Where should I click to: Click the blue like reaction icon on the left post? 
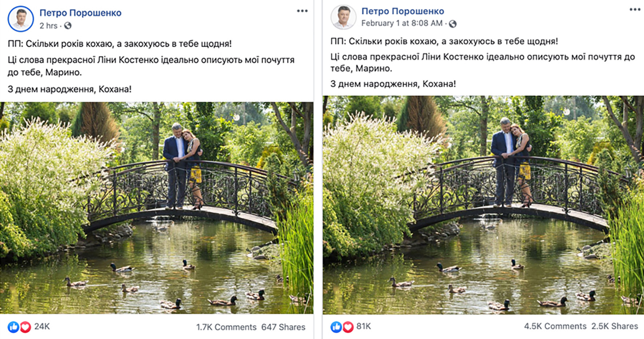click(13, 327)
